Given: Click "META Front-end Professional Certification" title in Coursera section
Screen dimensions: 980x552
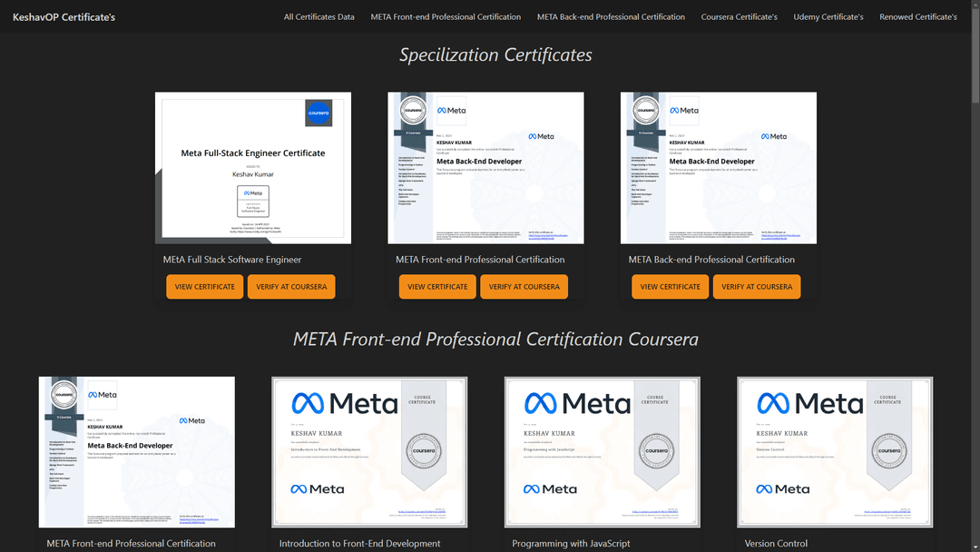Looking at the screenshot, I should click(x=131, y=543).
